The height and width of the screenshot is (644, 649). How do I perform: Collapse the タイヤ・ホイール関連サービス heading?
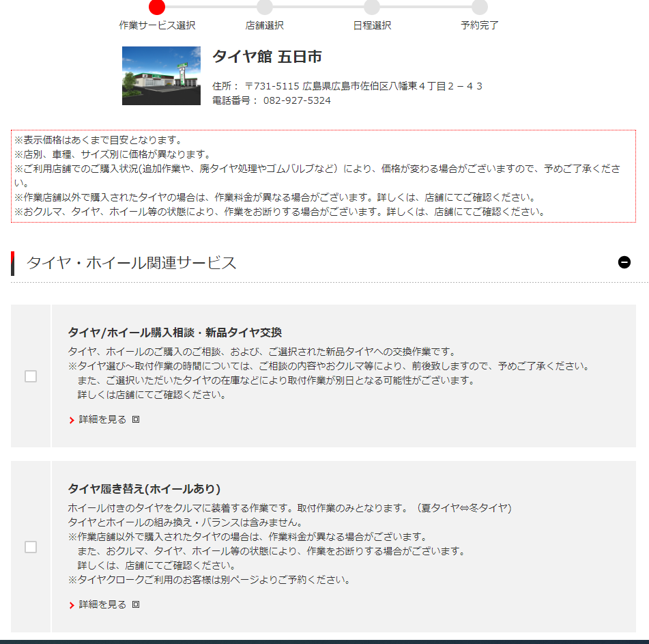(x=131, y=262)
